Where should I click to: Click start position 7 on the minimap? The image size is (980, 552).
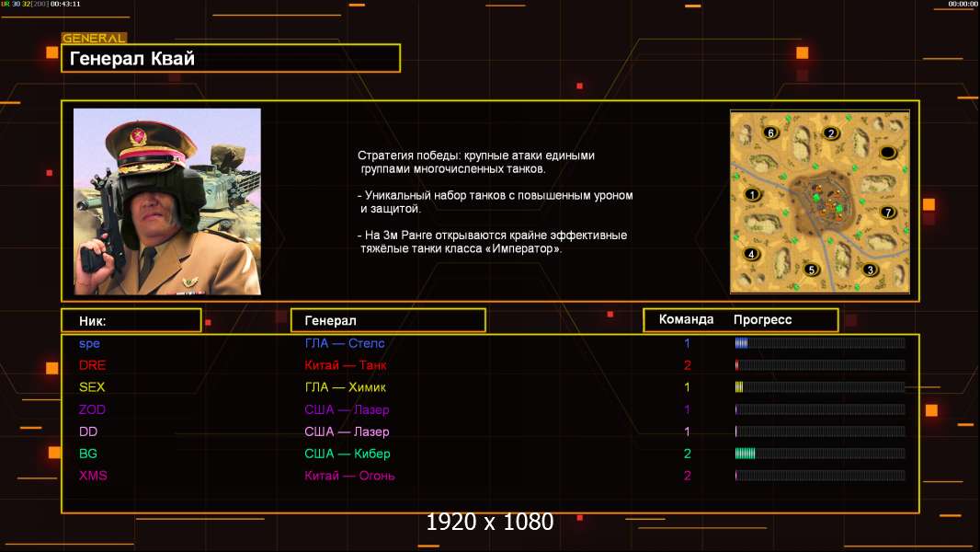click(x=887, y=213)
